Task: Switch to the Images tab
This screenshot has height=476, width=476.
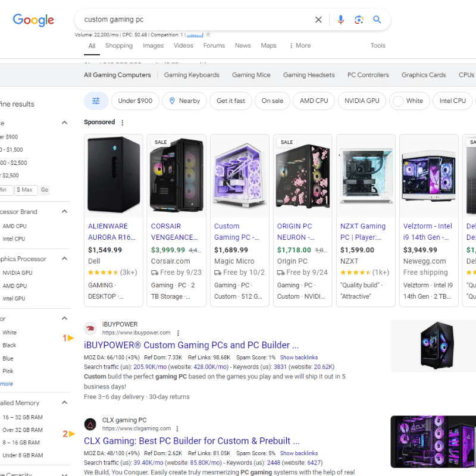Action: point(153,46)
